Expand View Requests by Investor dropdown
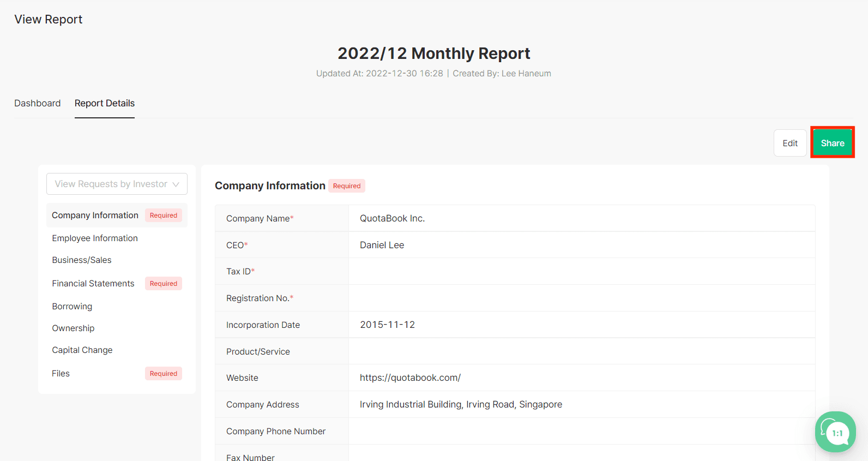 [x=117, y=184]
